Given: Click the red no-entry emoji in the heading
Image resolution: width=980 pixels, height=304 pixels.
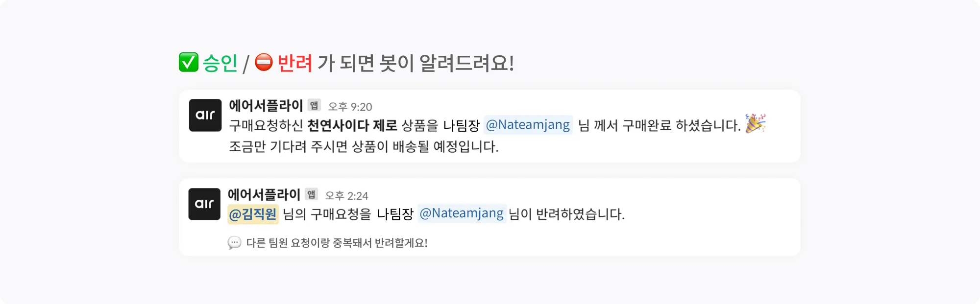Looking at the screenshot, I should point(264,62).
